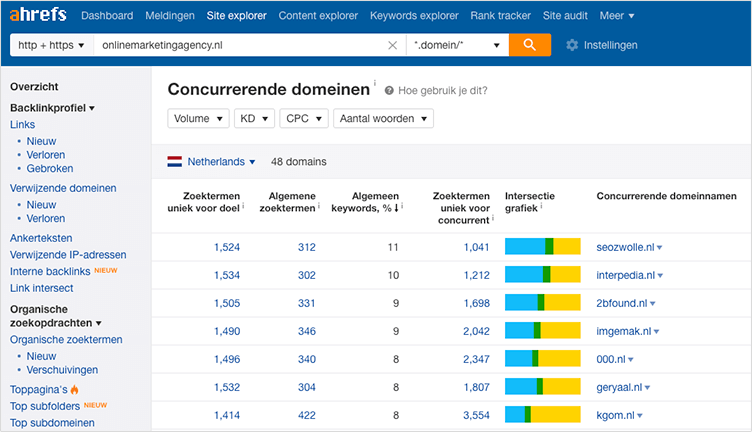This screenshot has height=432, width=752.
Task: Click the orange search magnifier button
Action: 529,45
